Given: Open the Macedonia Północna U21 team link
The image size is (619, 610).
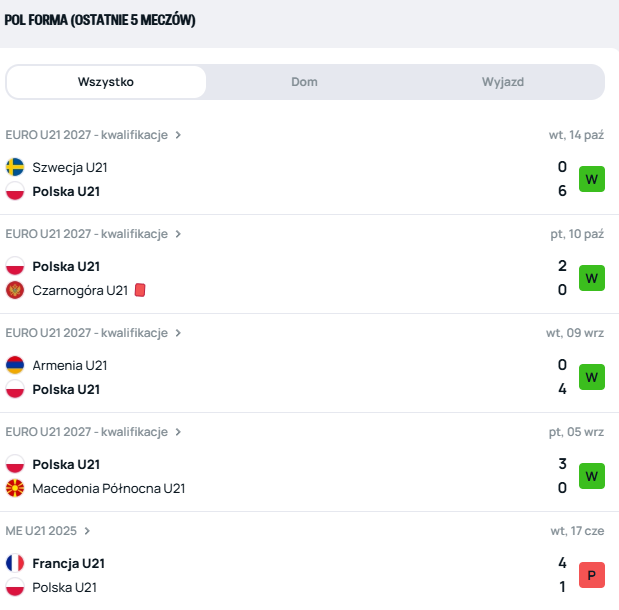Looking at the screenshot, I should [108, 488].
